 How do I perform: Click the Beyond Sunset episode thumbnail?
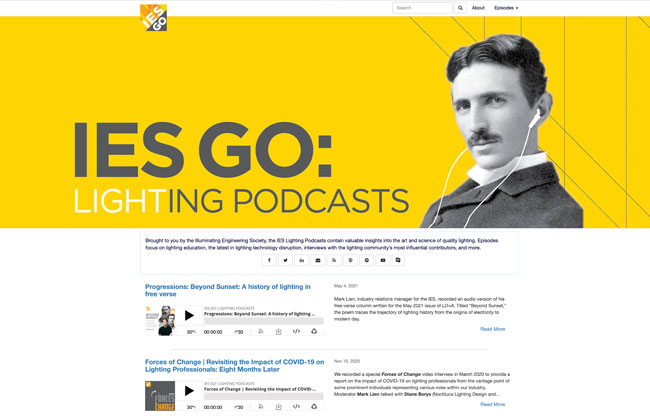(160, 320)
